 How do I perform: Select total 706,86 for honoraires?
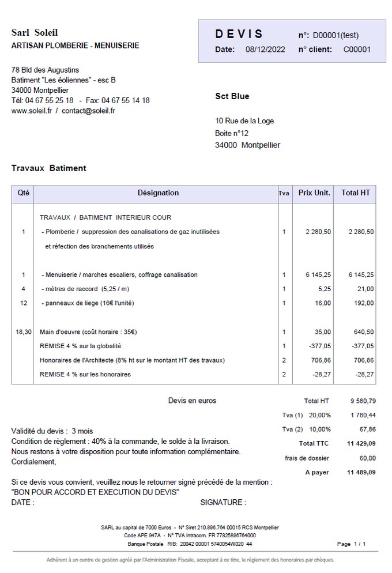click(x=364, y=360)
